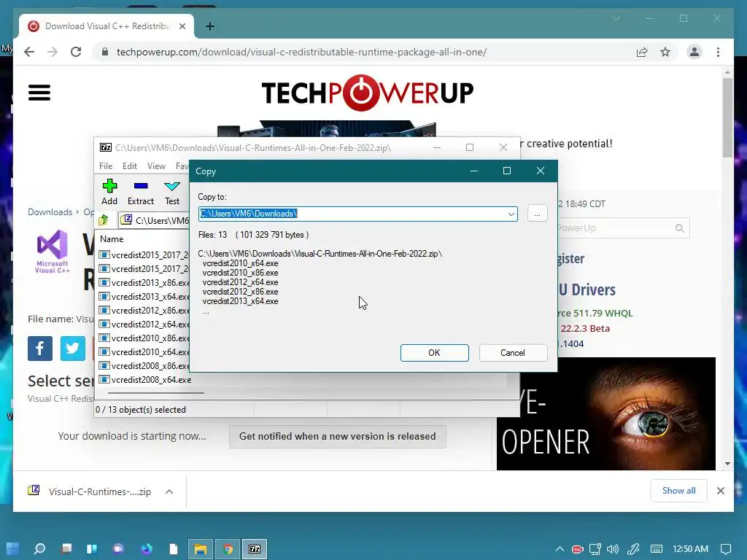Switch to Chrome in taskbar

[228, 549]
